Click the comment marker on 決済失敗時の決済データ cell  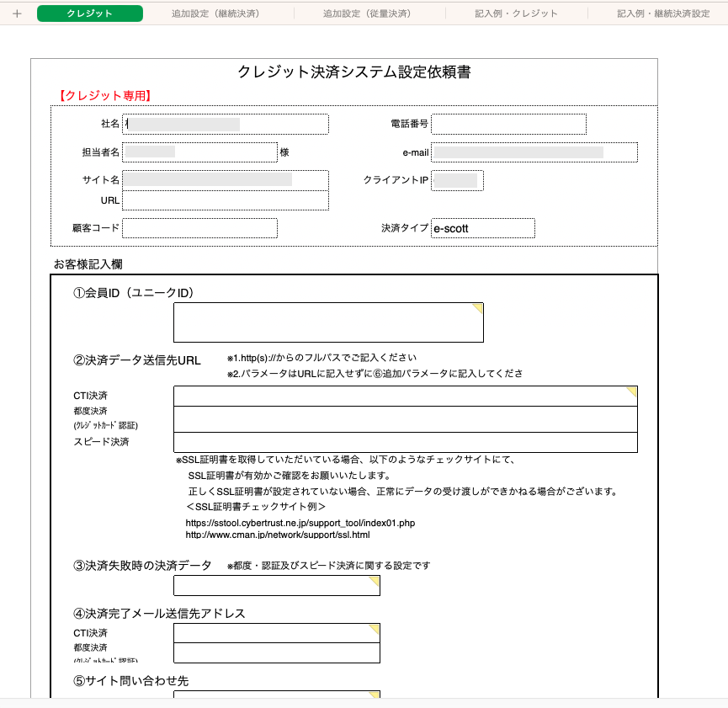[375, 581]
